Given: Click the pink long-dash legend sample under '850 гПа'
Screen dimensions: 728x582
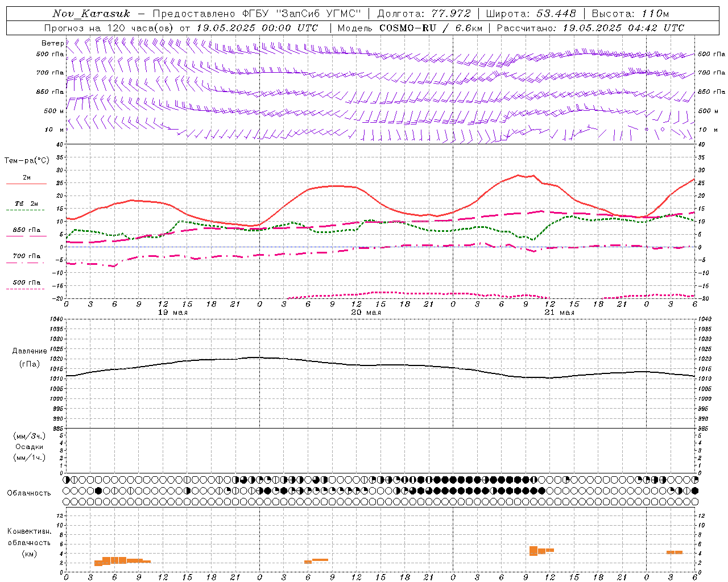Looking at the screenshot, I should 26,236.
